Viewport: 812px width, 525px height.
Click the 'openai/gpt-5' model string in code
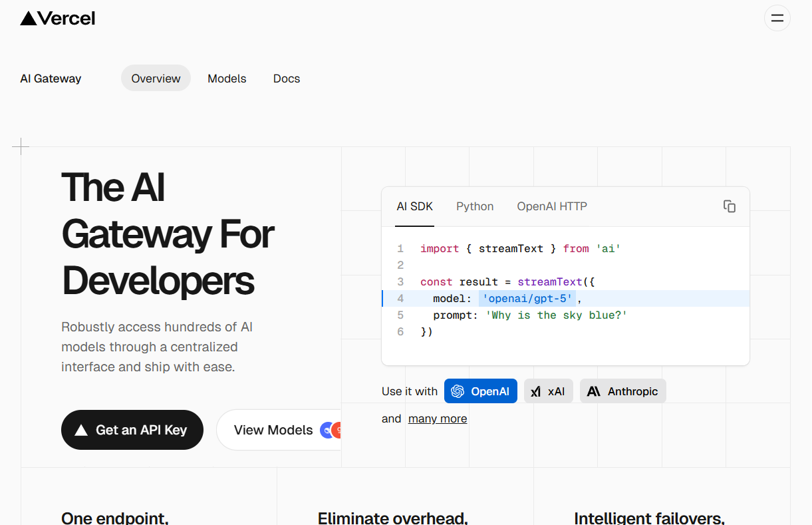pos(527,298)
